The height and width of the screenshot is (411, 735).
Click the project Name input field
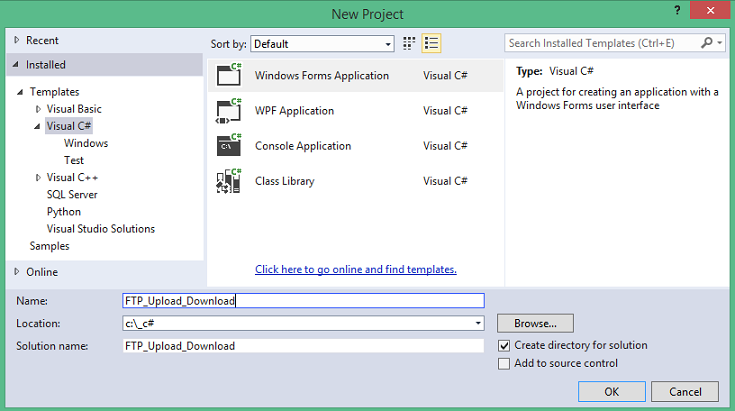pyautogui.click(x=303, y=301)
